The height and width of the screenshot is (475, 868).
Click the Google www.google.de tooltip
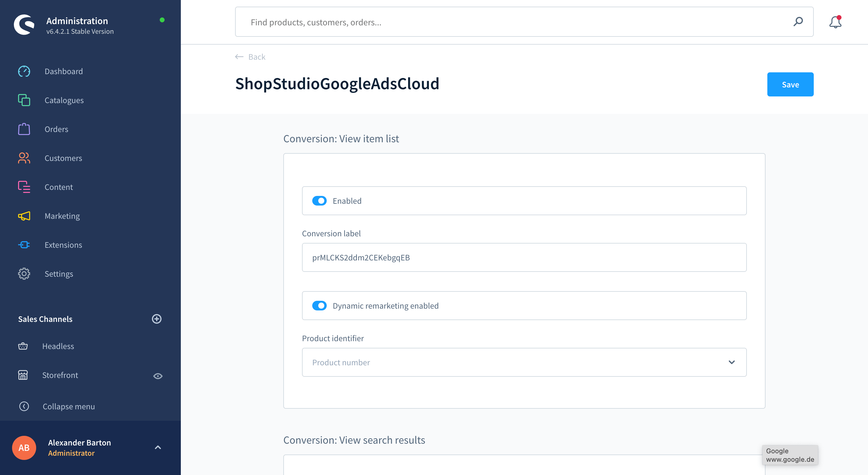[x=790, y=455]
